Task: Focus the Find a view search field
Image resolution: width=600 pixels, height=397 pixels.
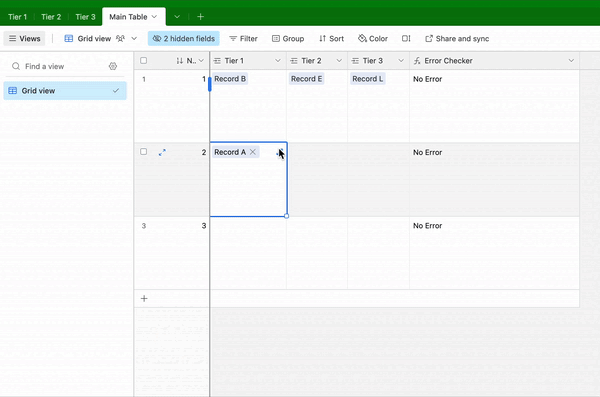Action: pos(57,66)
